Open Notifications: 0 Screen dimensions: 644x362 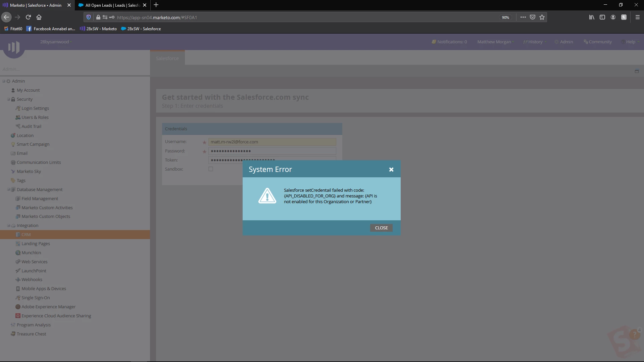[449, 42]
